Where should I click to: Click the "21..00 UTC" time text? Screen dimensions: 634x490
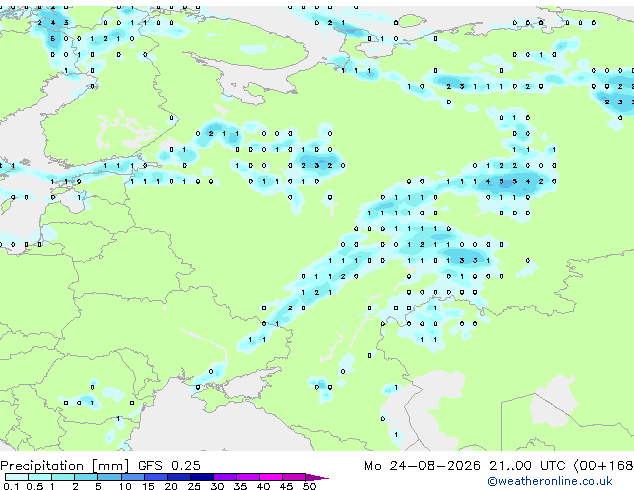click(x=527, y=466)
